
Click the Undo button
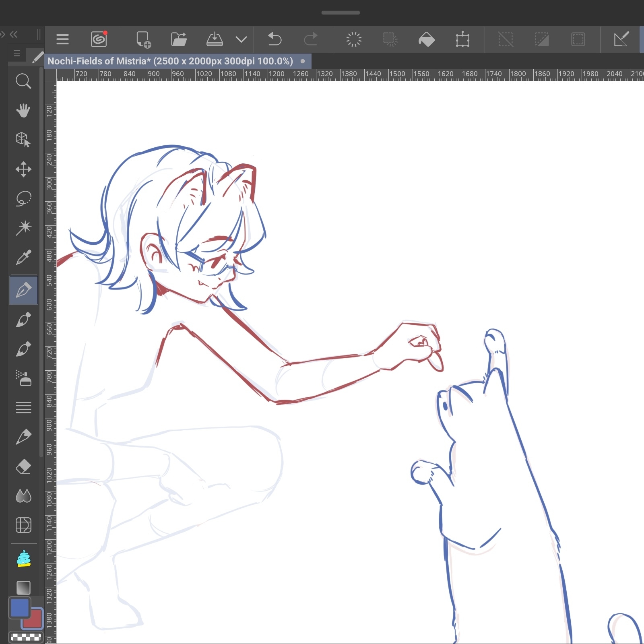pyautogui.click(x=275, y=39)
